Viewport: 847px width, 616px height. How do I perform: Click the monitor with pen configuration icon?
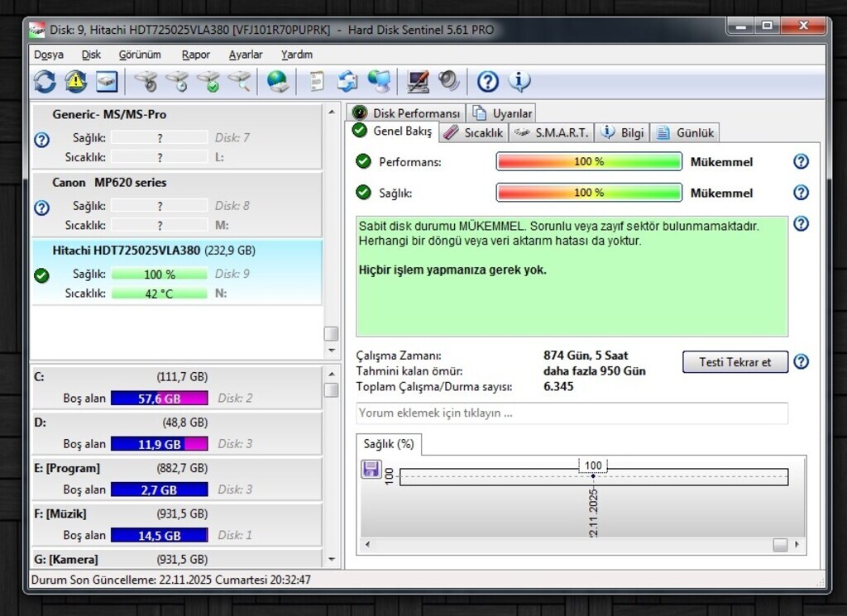point(418,82)
